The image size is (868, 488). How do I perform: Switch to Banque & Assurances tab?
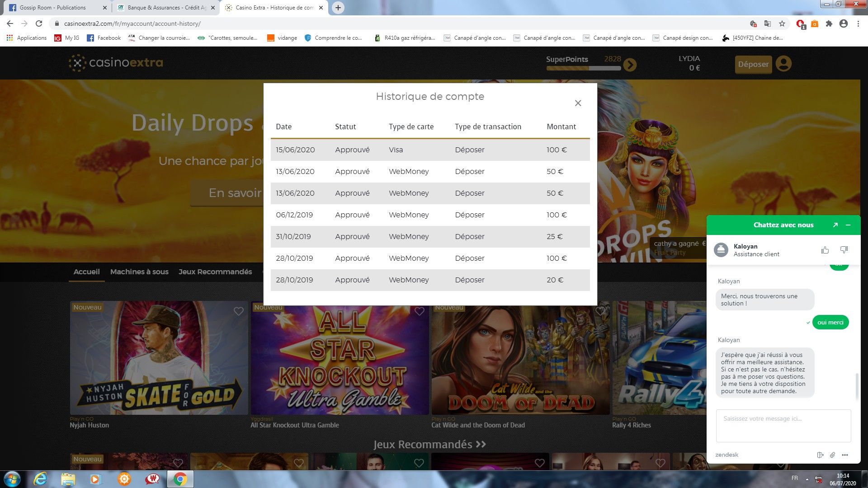point(165,8)
